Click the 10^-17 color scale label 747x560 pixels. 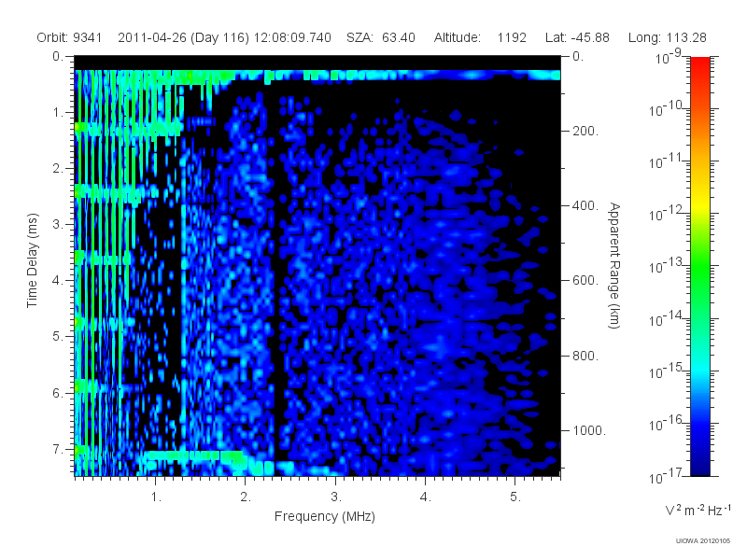click(x=666, y=476)
